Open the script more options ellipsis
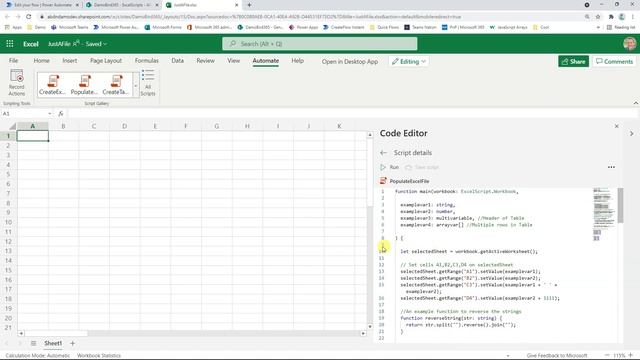This screenshot has height=360, width=640. (611, 167)
